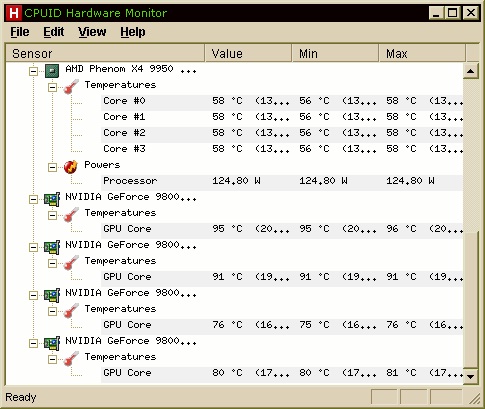Viewport: 485px width, 409px height.
Task: Open the Help menu
Action: point(133,32)
